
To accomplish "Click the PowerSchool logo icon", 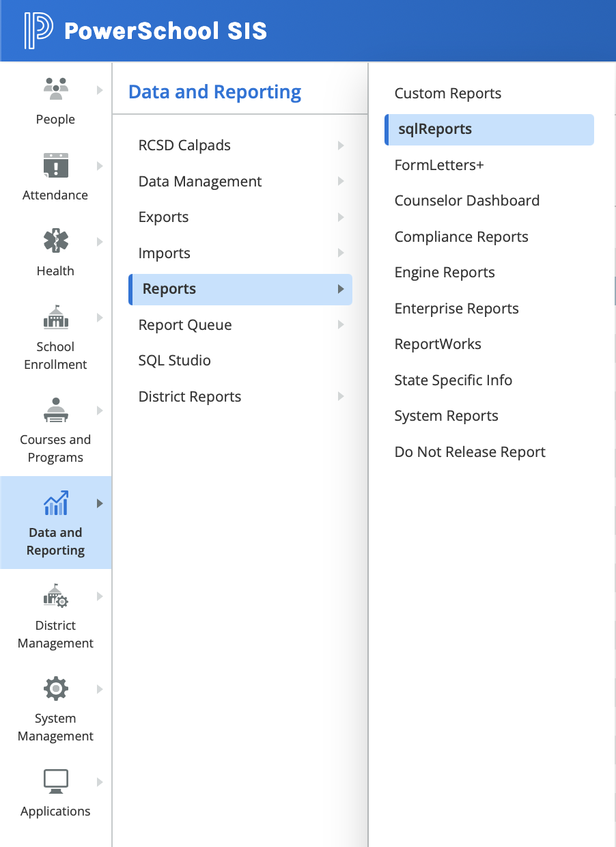I will click(x=39, y=31).
